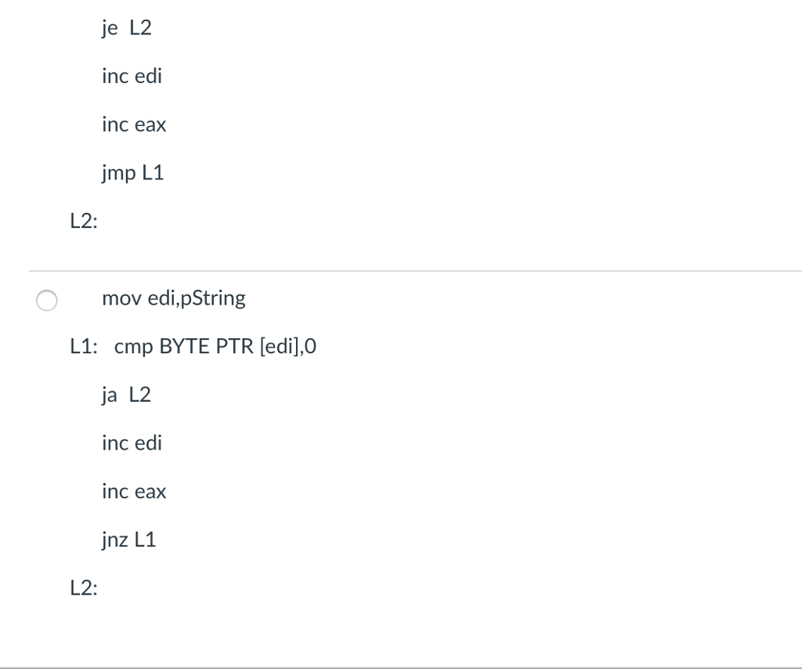Screen dimensions: 802x672
Task: Click 'inc eax' in the jmp L1 block
Action: click(x=134, y=125)
